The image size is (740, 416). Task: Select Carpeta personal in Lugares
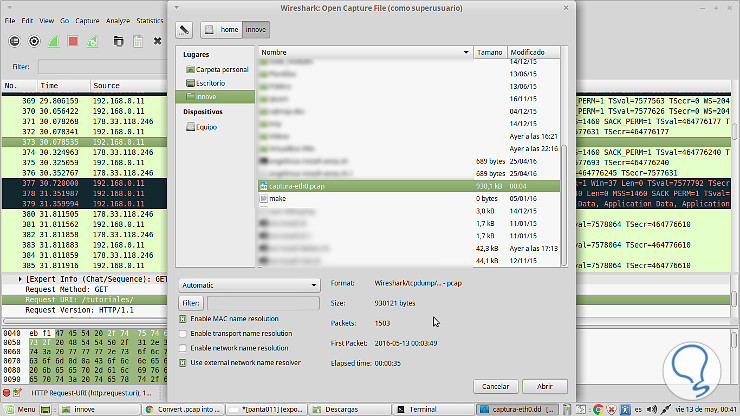point(216,69)
